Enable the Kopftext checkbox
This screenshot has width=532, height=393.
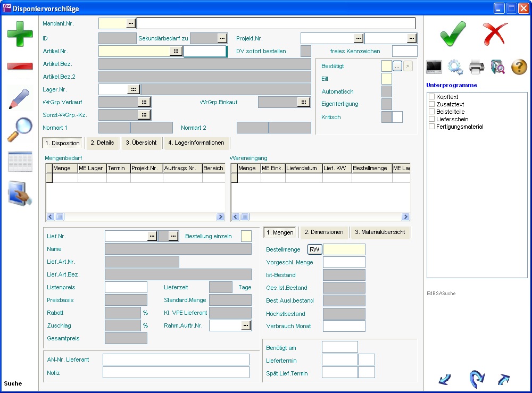(x=432, y=97)
